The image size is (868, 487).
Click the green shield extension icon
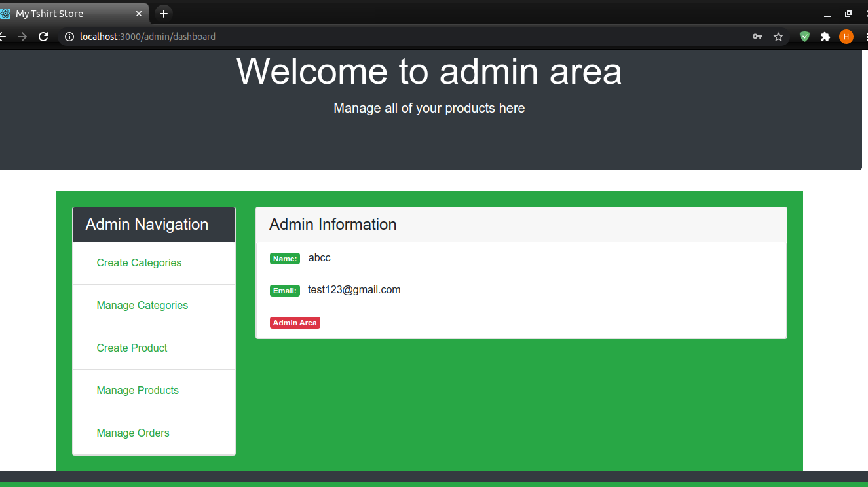pos(804,37)
